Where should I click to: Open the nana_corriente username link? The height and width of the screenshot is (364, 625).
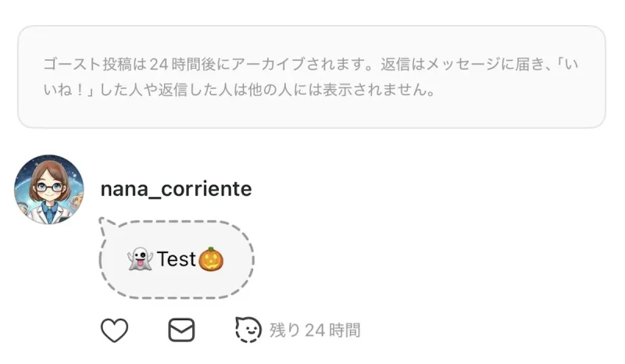point(176,189)
